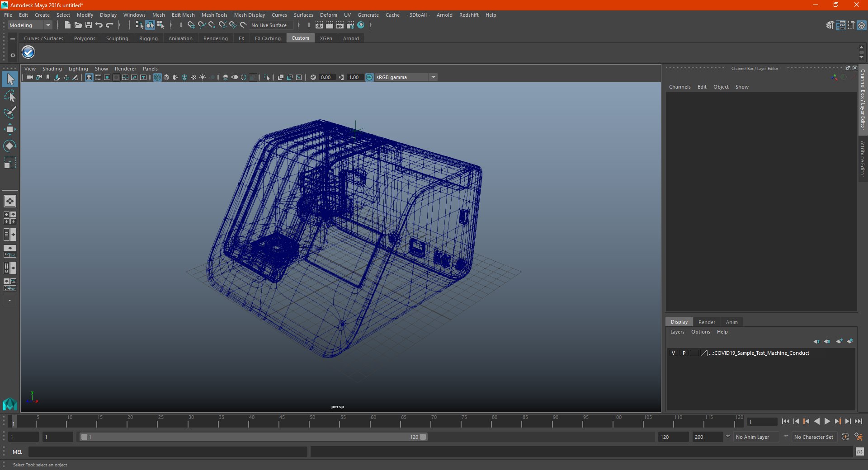868x470 pixels.
Task: Activate the Move tool
Action: click(x=10, y=130)
